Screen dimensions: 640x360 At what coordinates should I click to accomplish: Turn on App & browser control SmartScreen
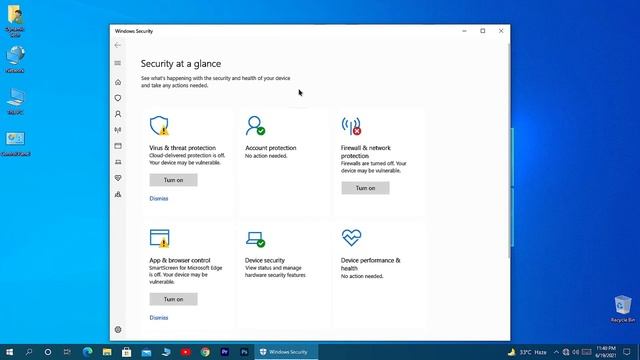click(x=173, y=299)
